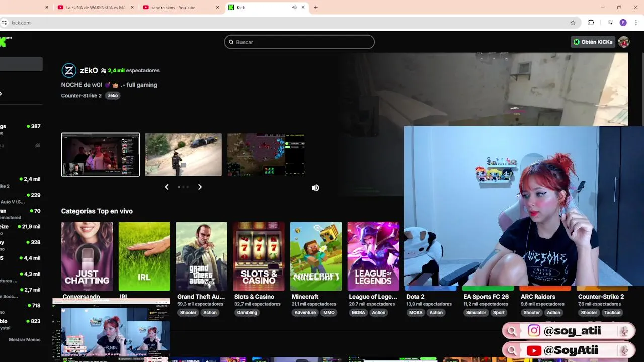The image size is (644, 362).
Task: Click the zeko tag chip
Action: click(x=113, y=96)
